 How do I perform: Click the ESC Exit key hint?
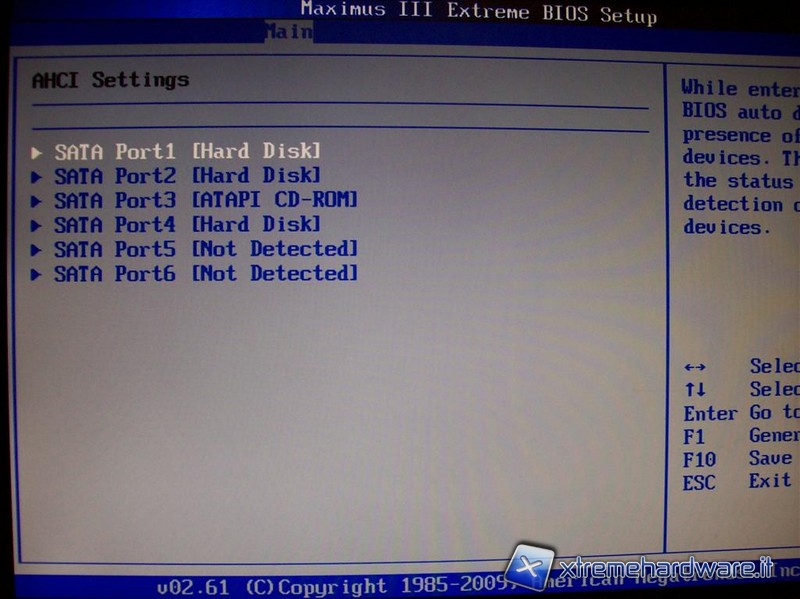tap(738, 483)
